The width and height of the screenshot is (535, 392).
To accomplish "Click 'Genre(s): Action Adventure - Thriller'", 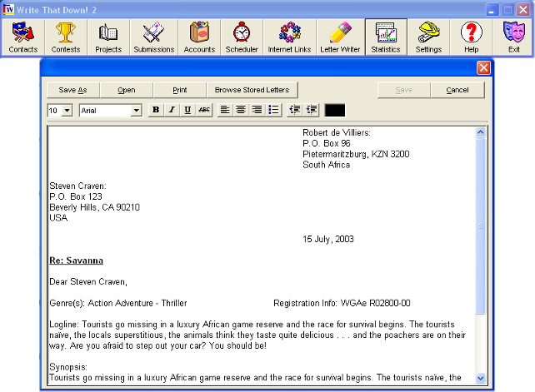I will (x=118, y=303).
